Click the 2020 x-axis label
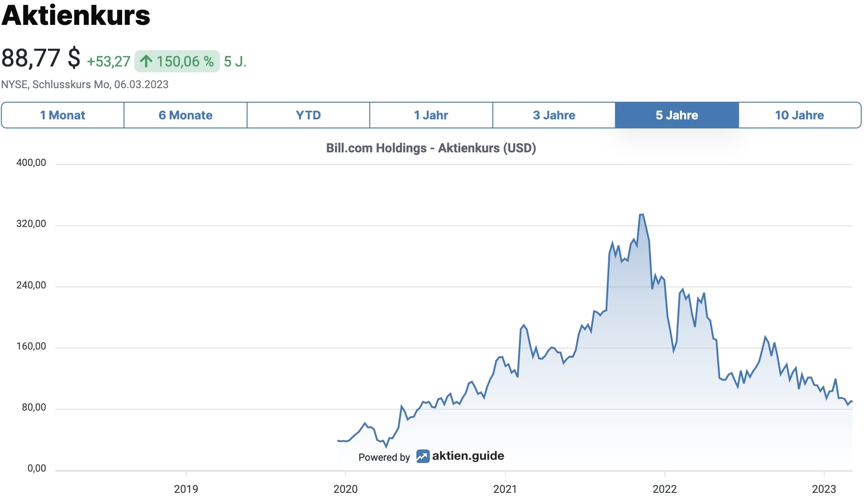Screen dimensions: 868x501 tap(345, 489)
